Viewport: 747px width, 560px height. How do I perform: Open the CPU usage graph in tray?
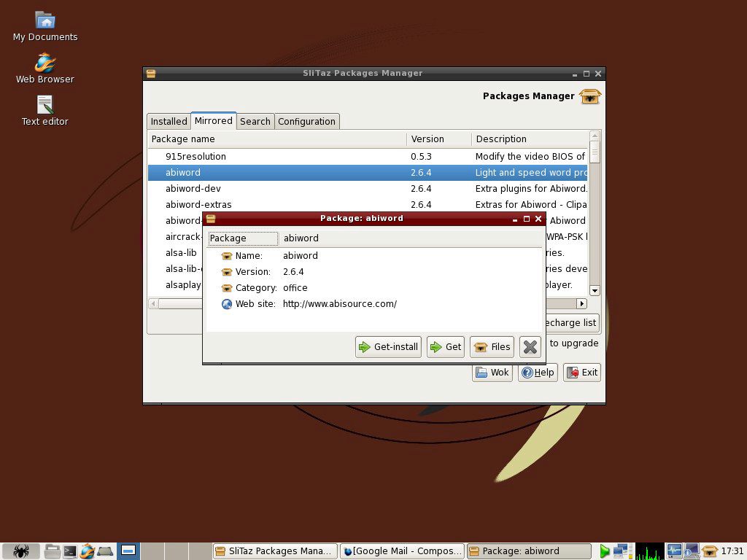pyautogui.click(x=649, y=551)
